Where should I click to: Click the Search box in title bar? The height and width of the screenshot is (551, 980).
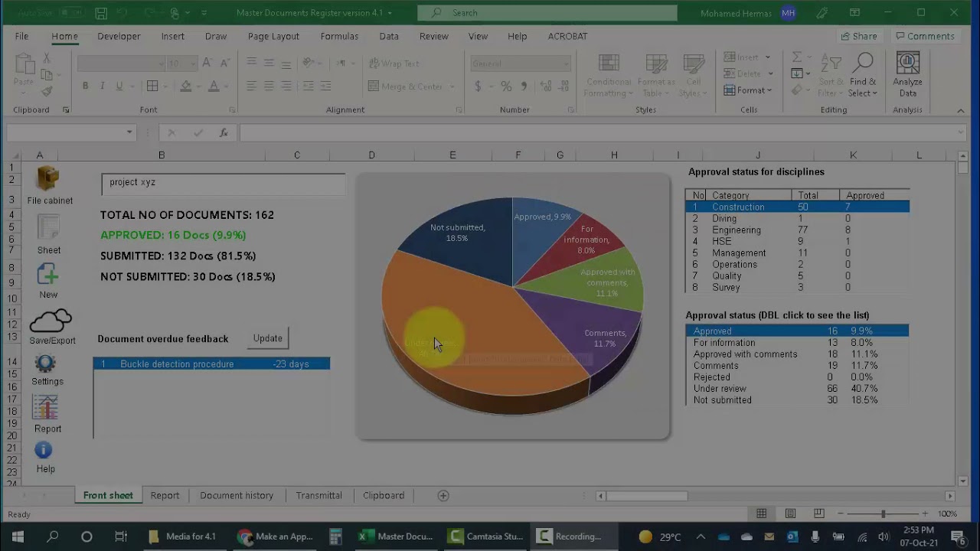547,13
